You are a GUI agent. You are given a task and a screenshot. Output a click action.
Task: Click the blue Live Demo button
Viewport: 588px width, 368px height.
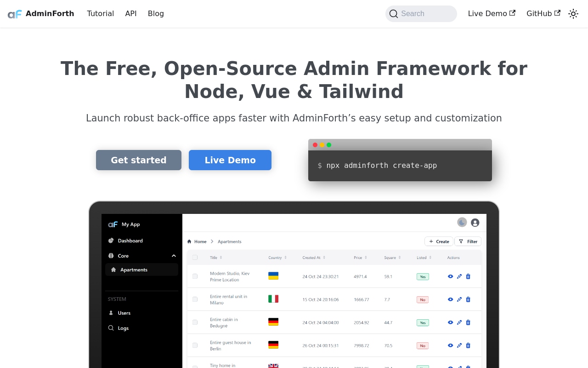tap(230, 160)
